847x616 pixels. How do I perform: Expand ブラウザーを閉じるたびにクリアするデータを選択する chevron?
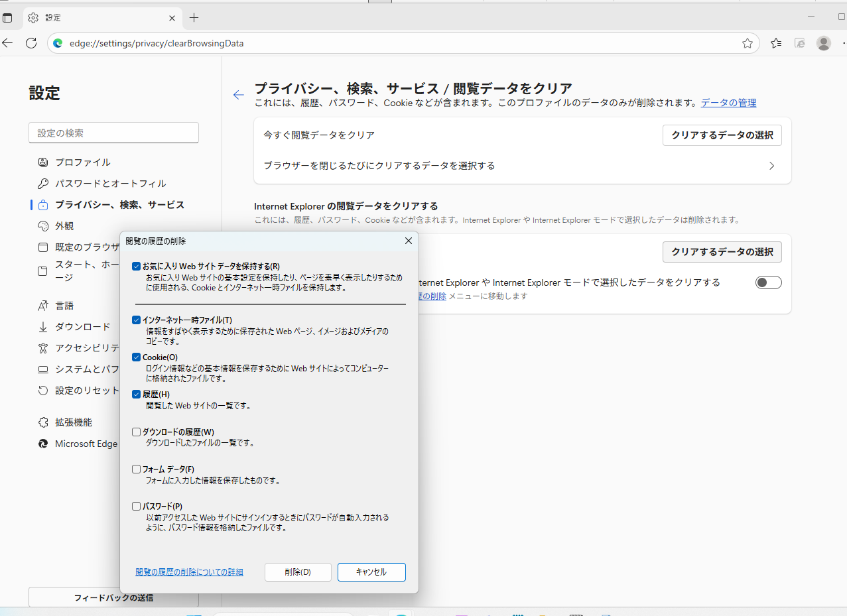pos(771,166)
